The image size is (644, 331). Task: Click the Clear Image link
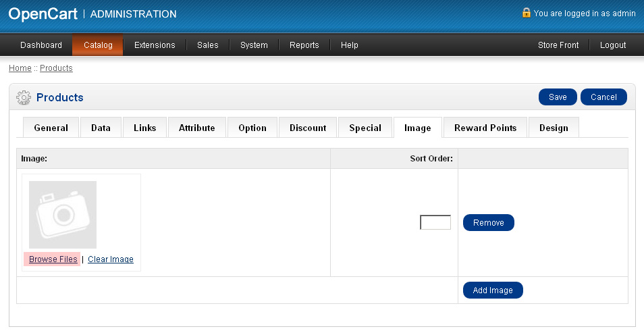coord(111,259)
